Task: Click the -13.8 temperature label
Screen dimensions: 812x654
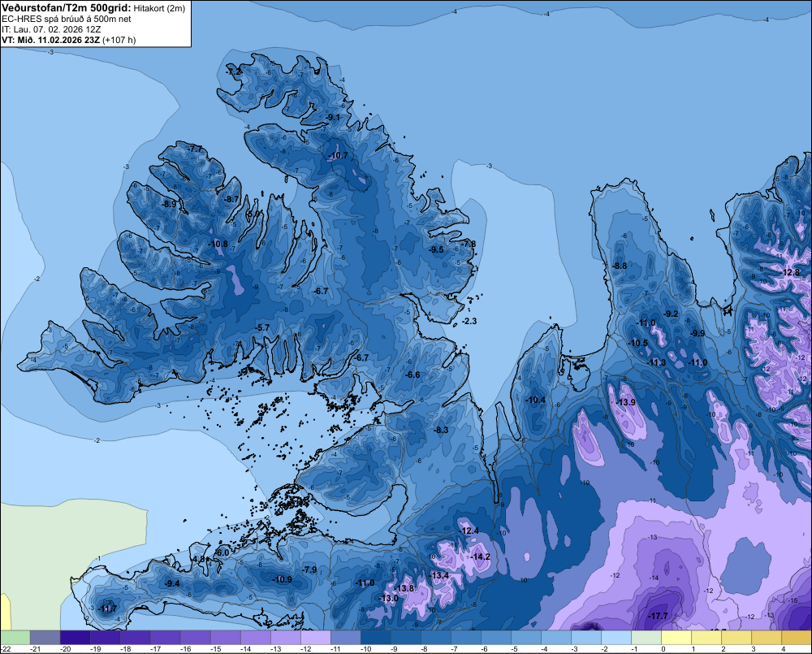Action: tap(404, 588)
